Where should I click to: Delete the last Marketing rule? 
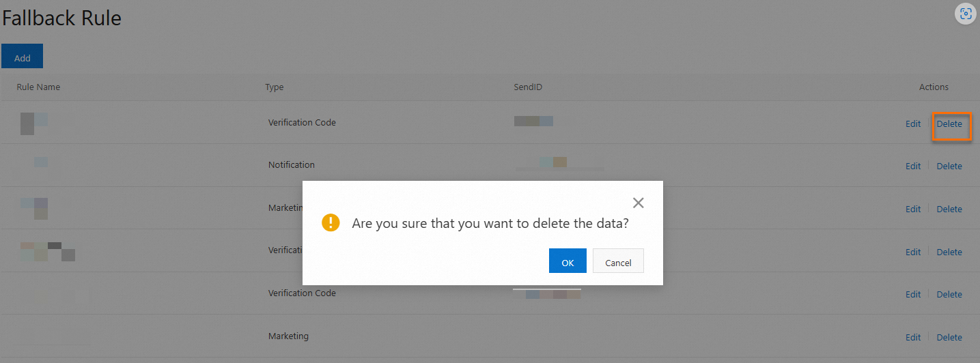click(949, 338)
